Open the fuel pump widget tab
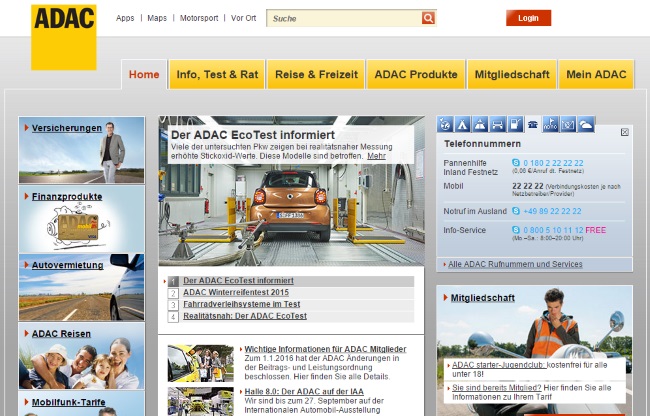The width and height of the screenshot is (650, 416). (515, 124)
